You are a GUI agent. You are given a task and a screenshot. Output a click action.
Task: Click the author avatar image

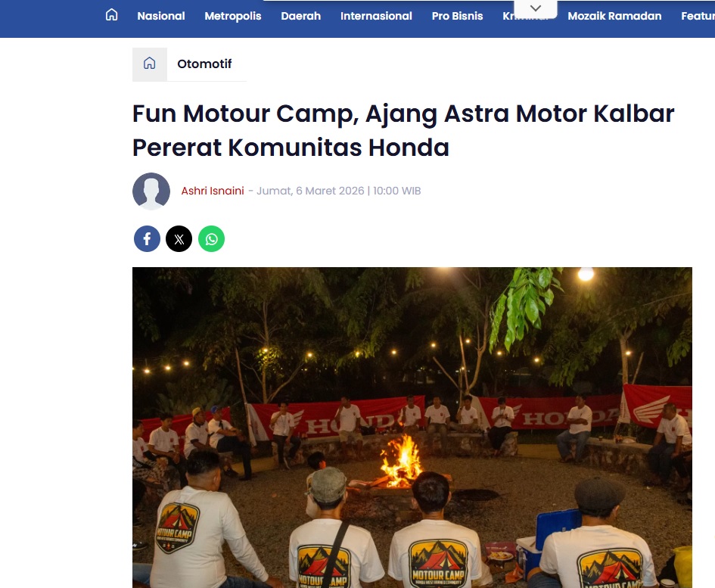click(151, 191)
